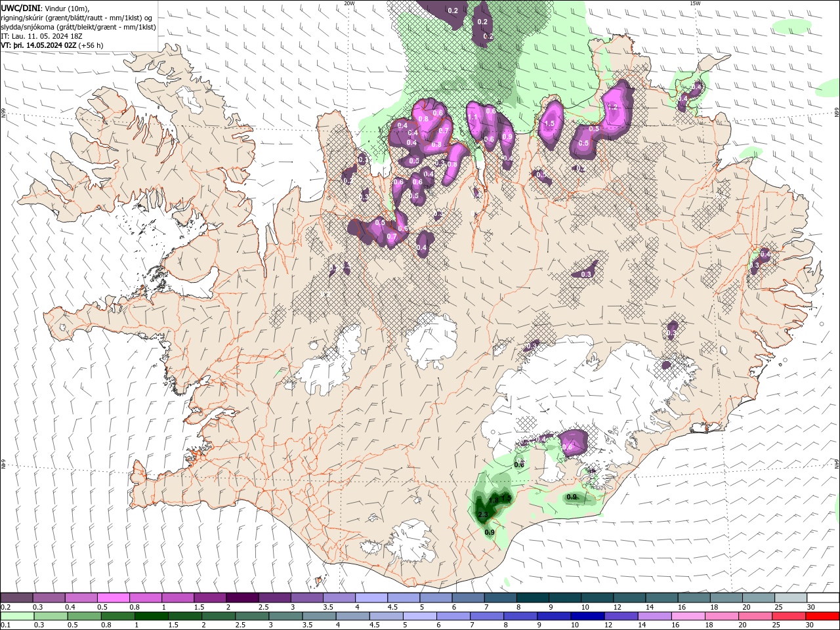This screenshot has height=630, width=840.
Task: Click the '16' label in the bottom legend
Action: point(675,625)
